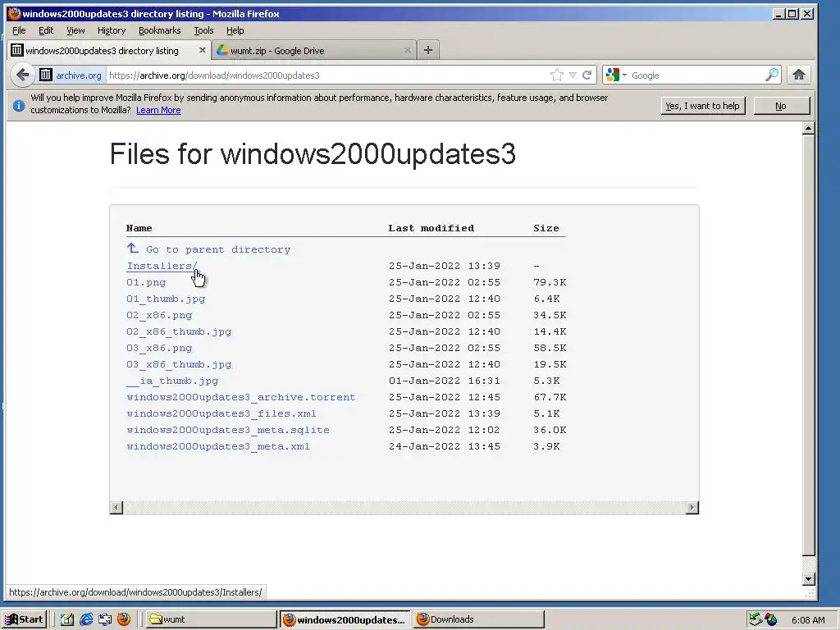
Task: Click the info icon in notification bar
Action: [x=19, y=105]
